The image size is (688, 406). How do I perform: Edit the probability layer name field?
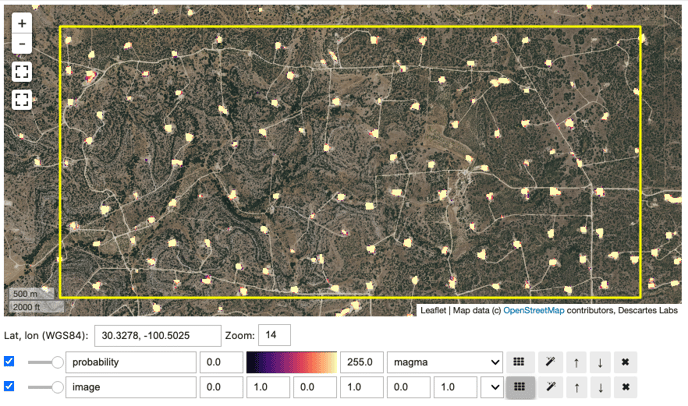click(x=131, y=362)
